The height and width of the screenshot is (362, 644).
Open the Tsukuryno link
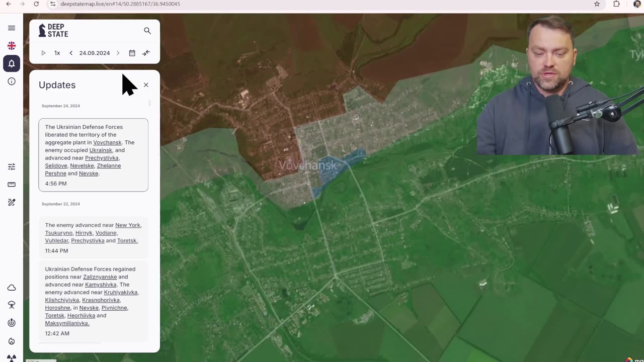59,233
